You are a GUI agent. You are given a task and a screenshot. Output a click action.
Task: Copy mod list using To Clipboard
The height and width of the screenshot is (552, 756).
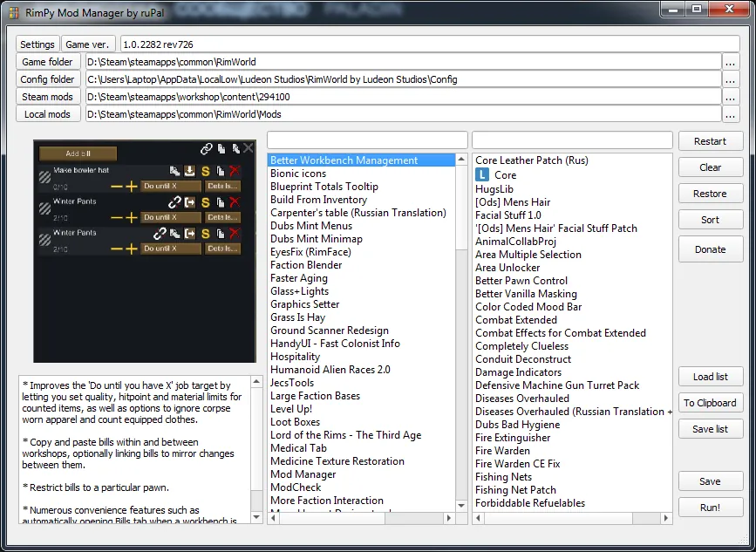tap(710, 403)
